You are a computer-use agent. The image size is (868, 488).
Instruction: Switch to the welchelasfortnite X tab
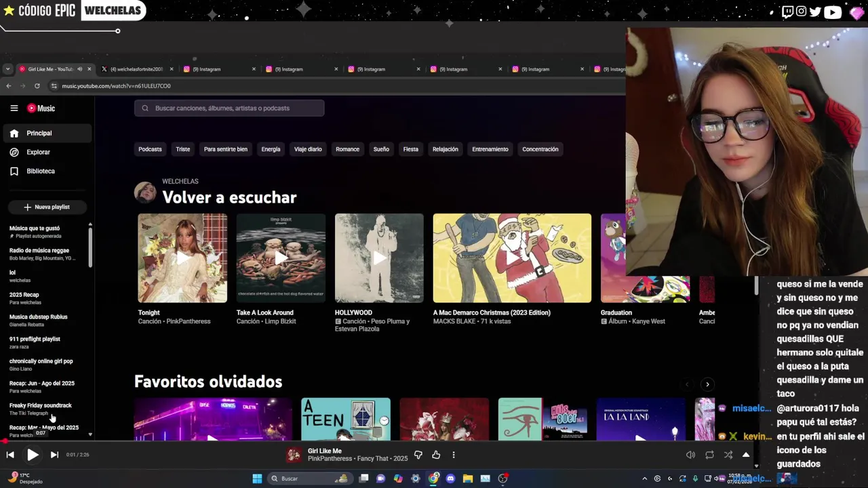136,69
